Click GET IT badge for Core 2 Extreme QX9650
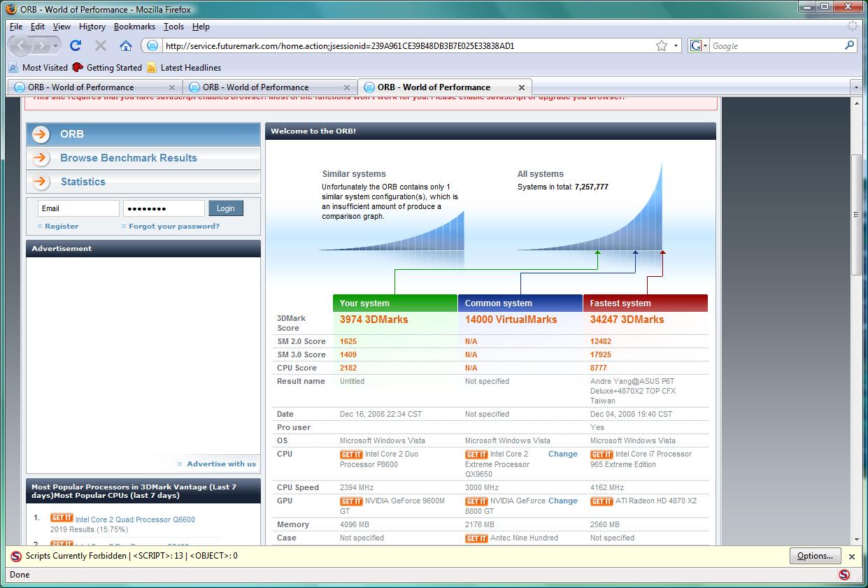This screenshot has height=588, width=868. point(476,454)
